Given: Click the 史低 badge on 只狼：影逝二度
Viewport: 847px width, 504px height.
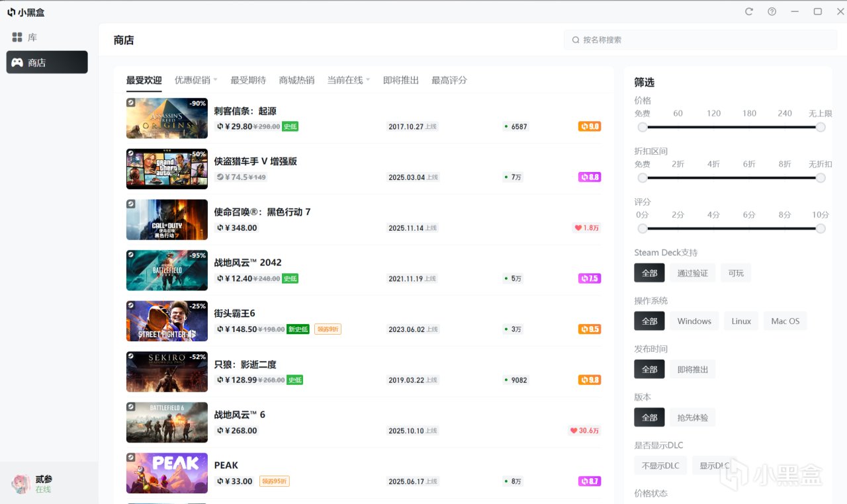Looking at the screenshot, I should (294, 380).
